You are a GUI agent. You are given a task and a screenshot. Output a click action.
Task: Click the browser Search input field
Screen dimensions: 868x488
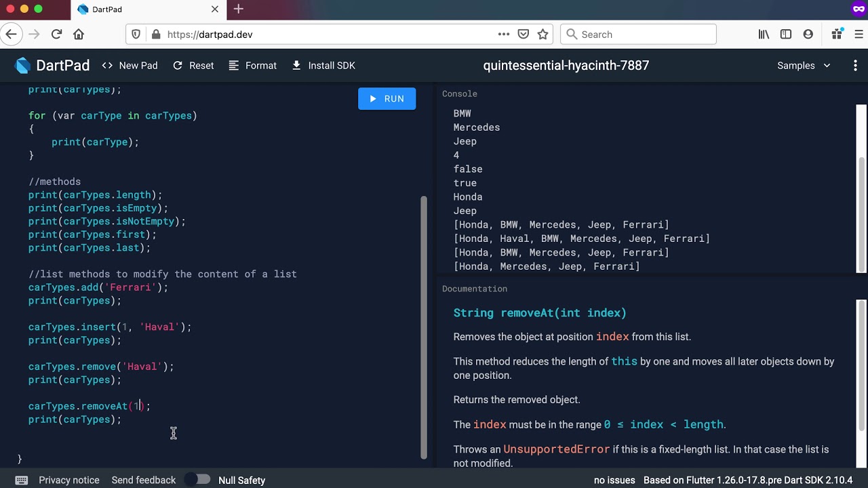(638, 34)
